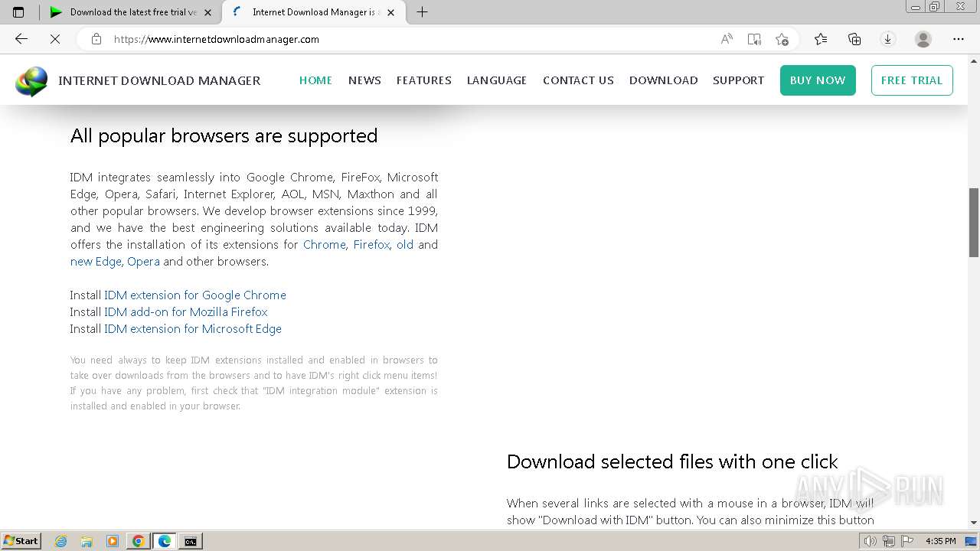This screenshot has height=551, width=980.
Task: Click the address bar URL field
Action: click(x=406, y=39)
